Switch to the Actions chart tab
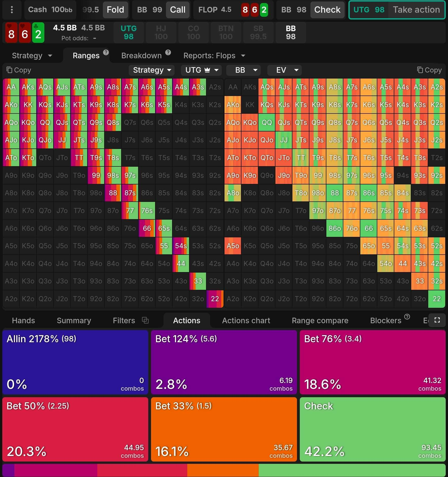448x477 pixels. [246, 320]
